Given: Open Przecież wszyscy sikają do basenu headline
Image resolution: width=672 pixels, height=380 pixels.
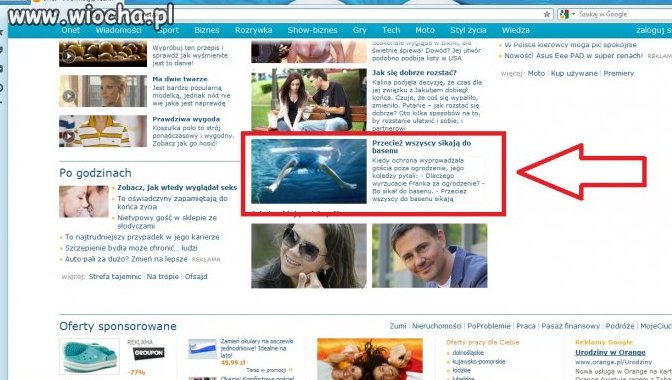Looking at the screenshot, I should [x=421, y=147].
